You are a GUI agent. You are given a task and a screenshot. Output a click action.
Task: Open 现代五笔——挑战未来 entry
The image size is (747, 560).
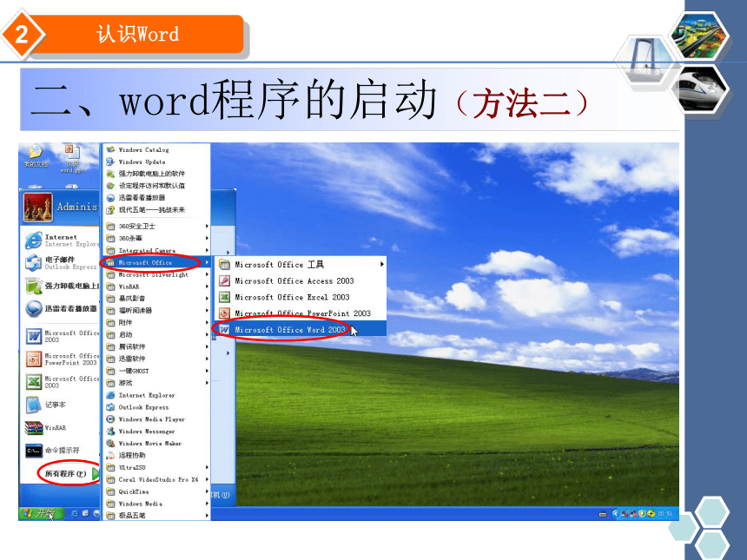pos(146,209)
